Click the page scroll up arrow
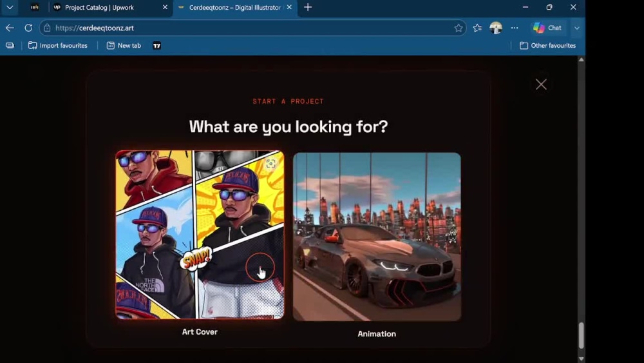Screen dimensions: 644x363 (x=581, y=59)
